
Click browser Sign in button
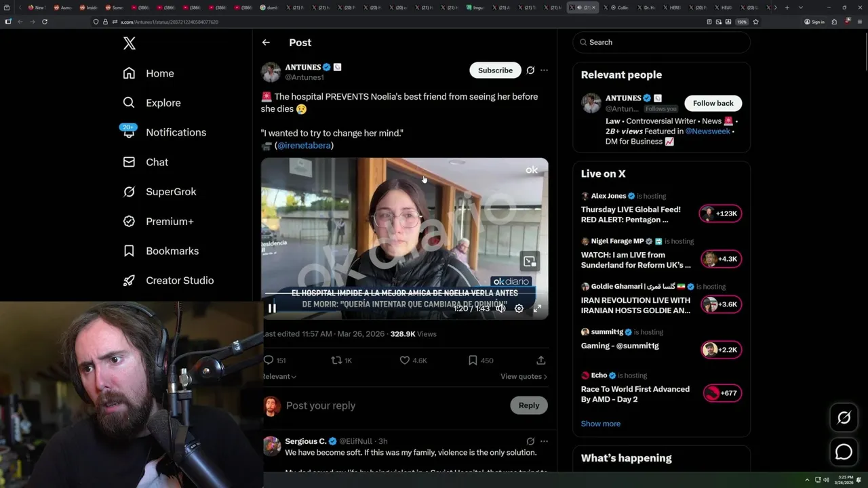pos(814,22)
